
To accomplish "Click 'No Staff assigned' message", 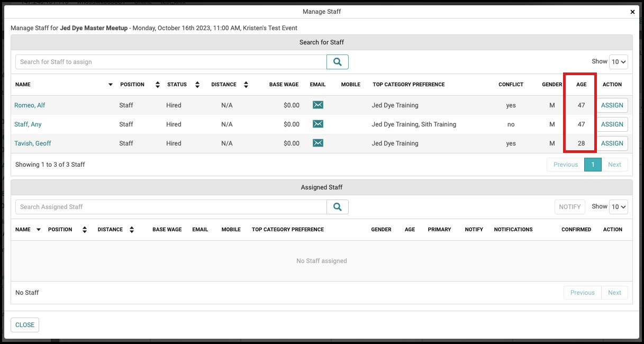I will point(322,261).
